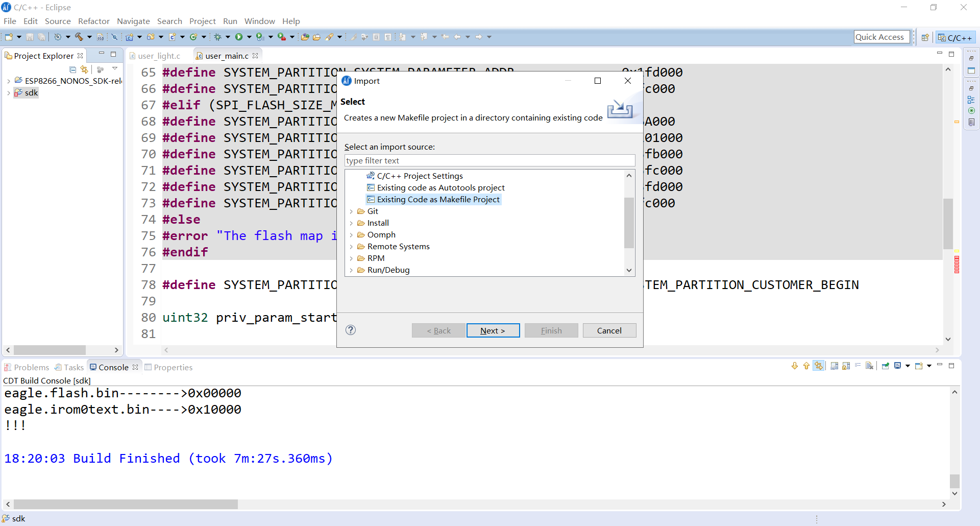Click the New file wizard toolbar icon
The image size is (980, 526).
8,37
